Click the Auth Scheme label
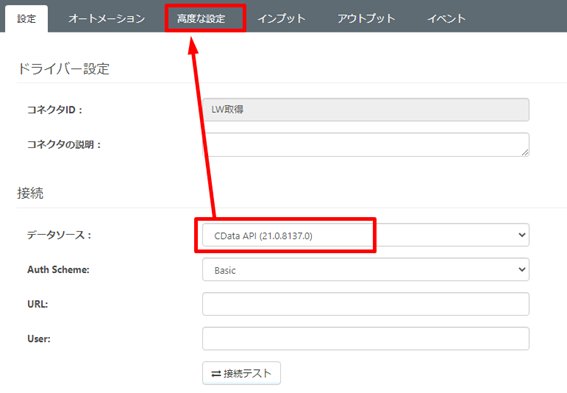 pyautogui.click(x=58, y=270)
